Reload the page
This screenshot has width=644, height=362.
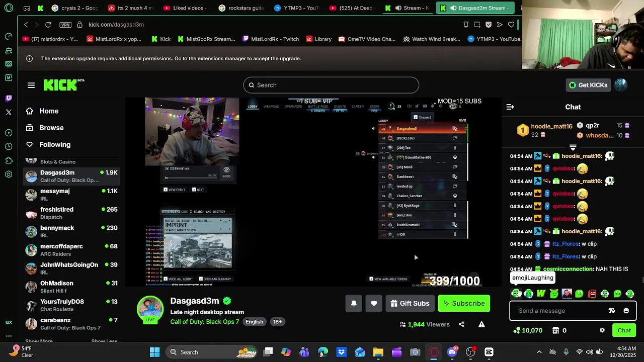coord(48,25)
